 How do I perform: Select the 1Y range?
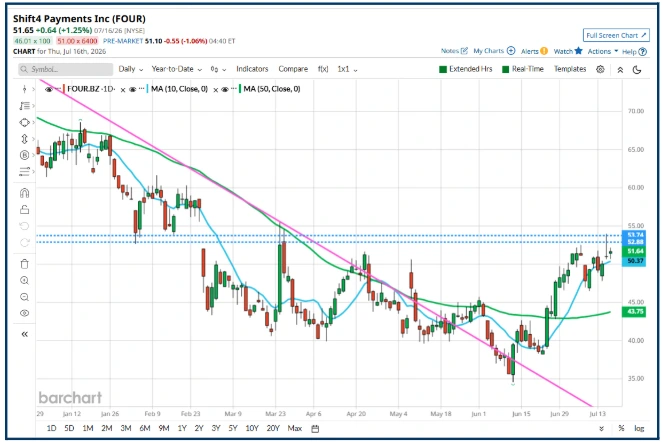(x=182, y=428)
